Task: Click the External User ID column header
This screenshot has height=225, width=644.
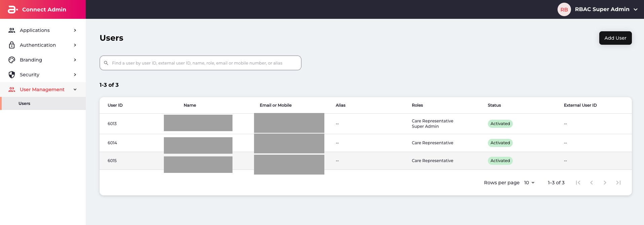Action: 580,105
